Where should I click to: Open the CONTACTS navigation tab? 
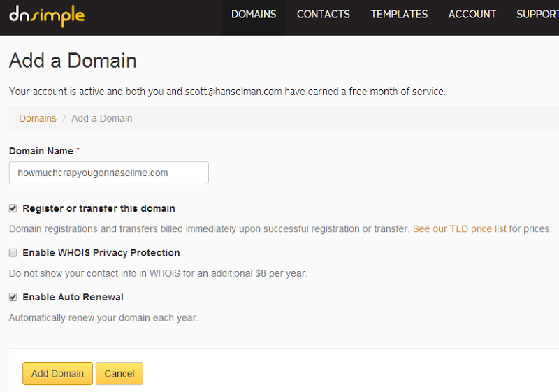point(324,14)
